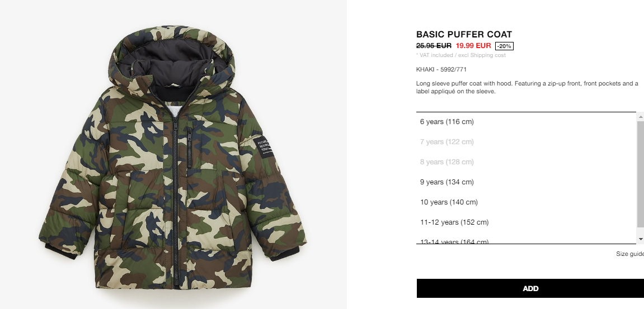Click the size list scrollbar thumb
This screenshot has width=644, height=309.
coord(640,174)
